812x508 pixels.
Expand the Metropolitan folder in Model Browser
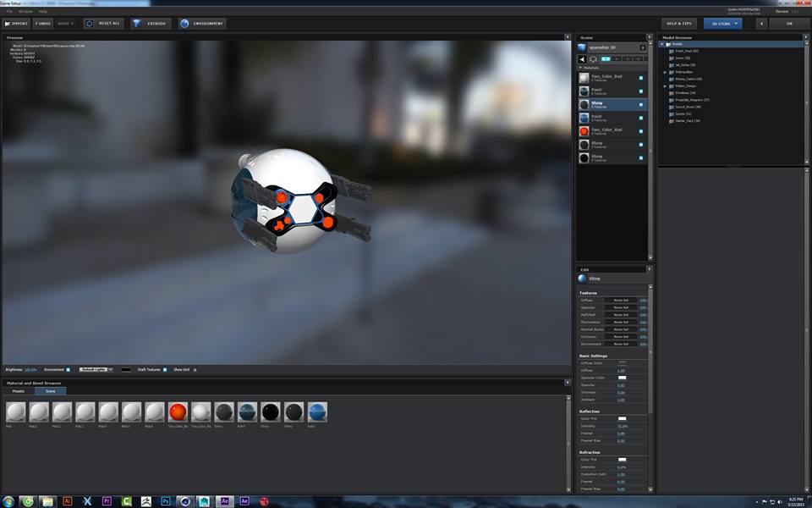pyautogui.click(x=665, y=72)
